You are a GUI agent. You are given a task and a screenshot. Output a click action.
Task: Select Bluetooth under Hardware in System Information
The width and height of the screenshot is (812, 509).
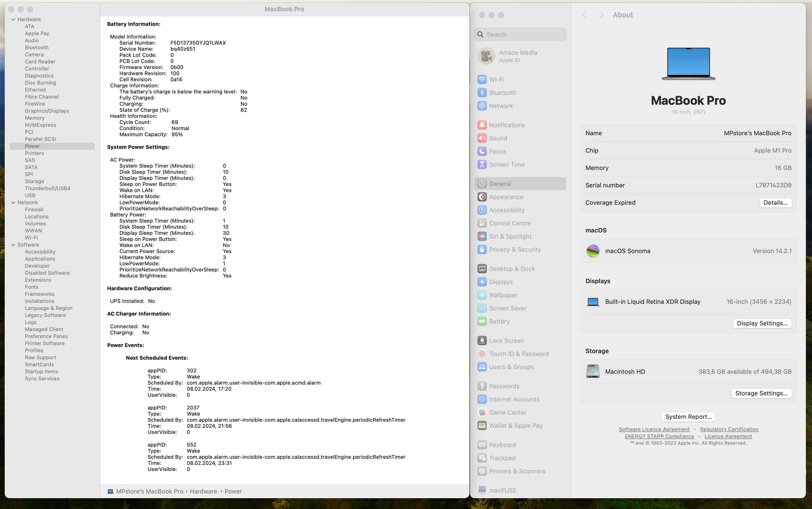[37, 47]
